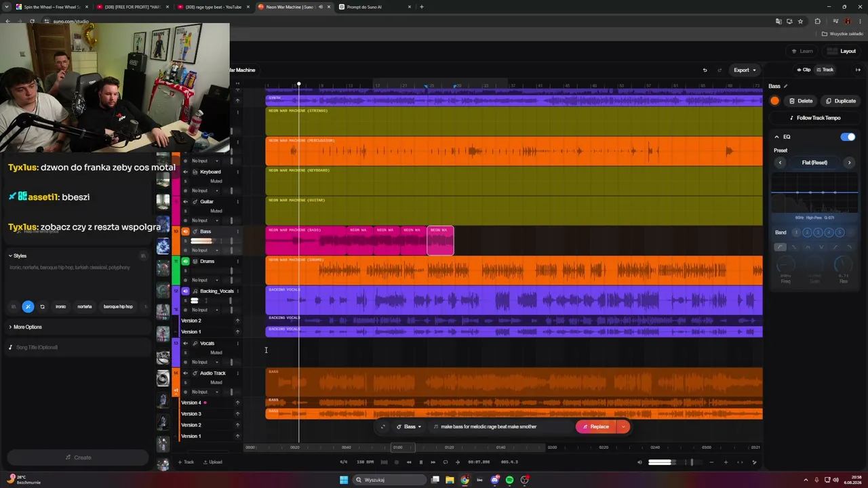Expand the prompt bar with the resize icon

pyautogui.click(x=383, y=427)
